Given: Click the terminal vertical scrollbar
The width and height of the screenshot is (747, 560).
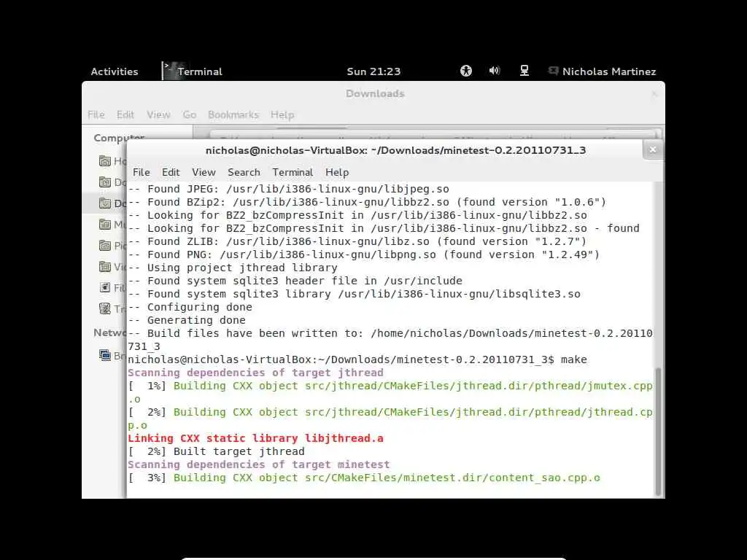Looking at the screenshot, I should coord(658,431).
